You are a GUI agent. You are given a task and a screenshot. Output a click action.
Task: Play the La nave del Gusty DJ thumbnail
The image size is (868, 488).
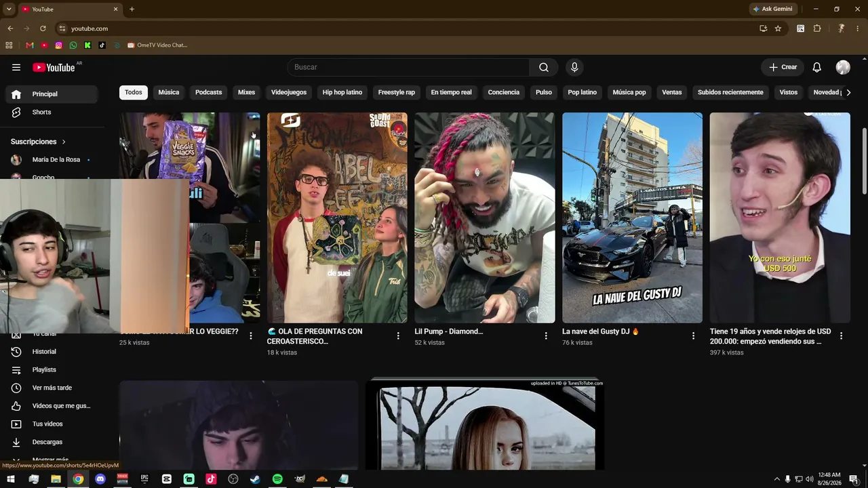coord(632,218)
